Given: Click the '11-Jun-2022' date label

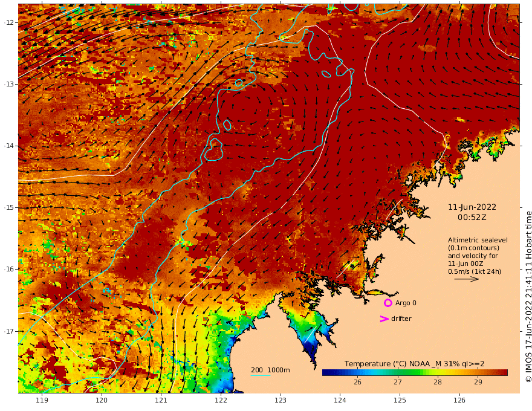Looking at the screenshot, I should (x=472, y=207).
